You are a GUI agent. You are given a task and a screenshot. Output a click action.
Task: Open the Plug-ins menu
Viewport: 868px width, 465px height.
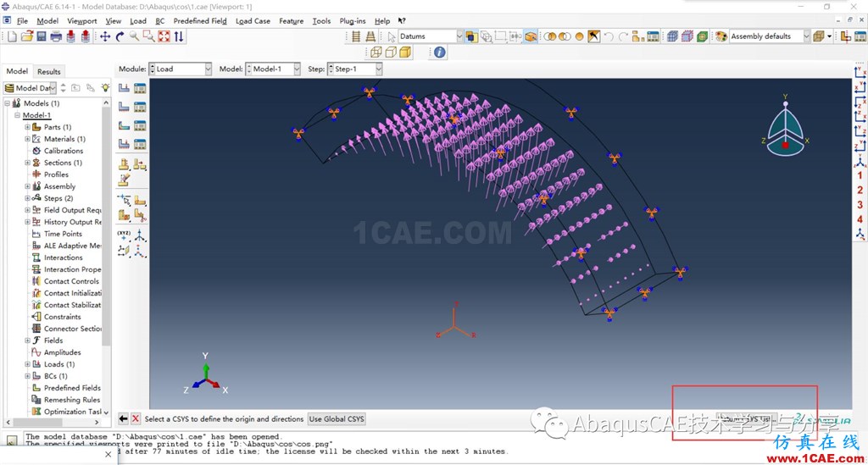pos(353,21)
